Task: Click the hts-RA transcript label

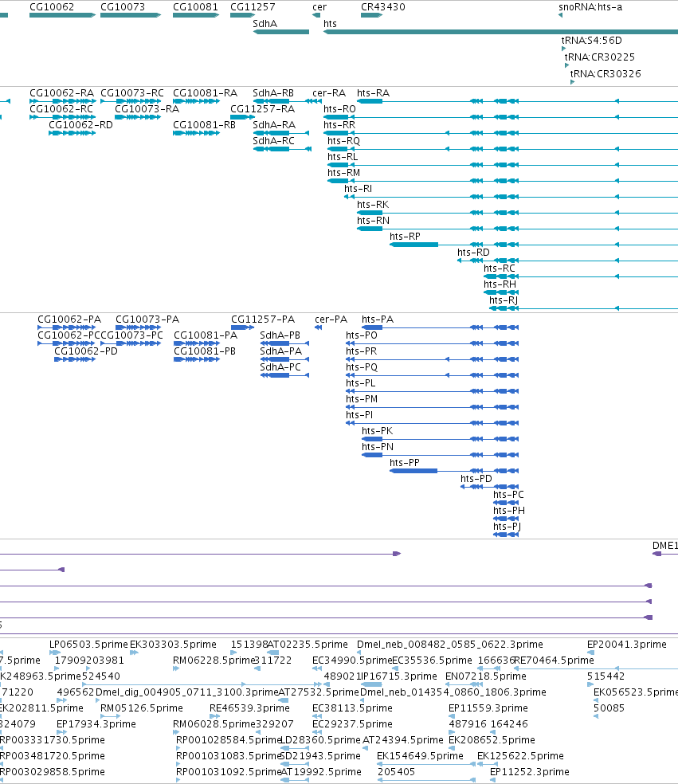Action: [373, 93]
